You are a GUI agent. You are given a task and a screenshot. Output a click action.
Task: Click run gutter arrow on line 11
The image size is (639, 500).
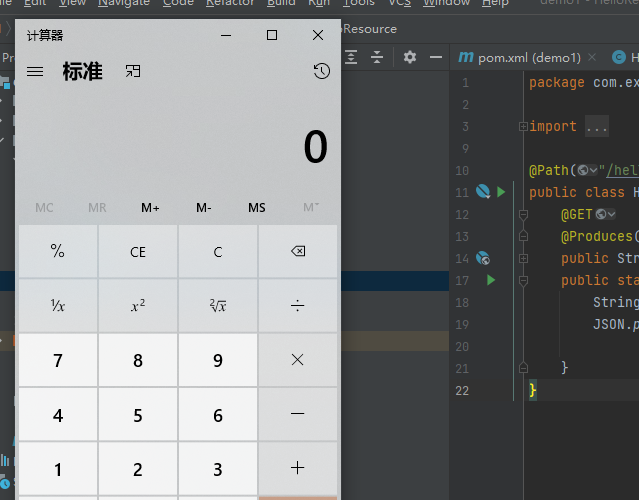tap(501, 192)
